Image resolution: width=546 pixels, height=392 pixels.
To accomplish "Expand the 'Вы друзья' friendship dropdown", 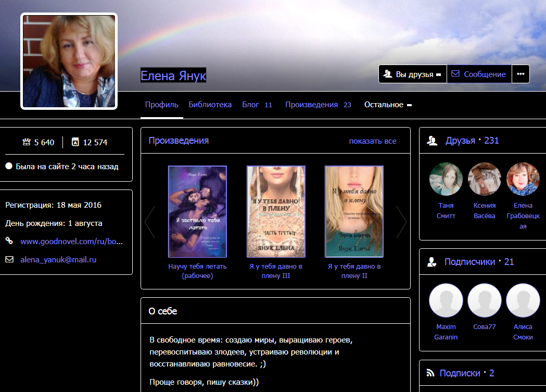I will (412, 74).
